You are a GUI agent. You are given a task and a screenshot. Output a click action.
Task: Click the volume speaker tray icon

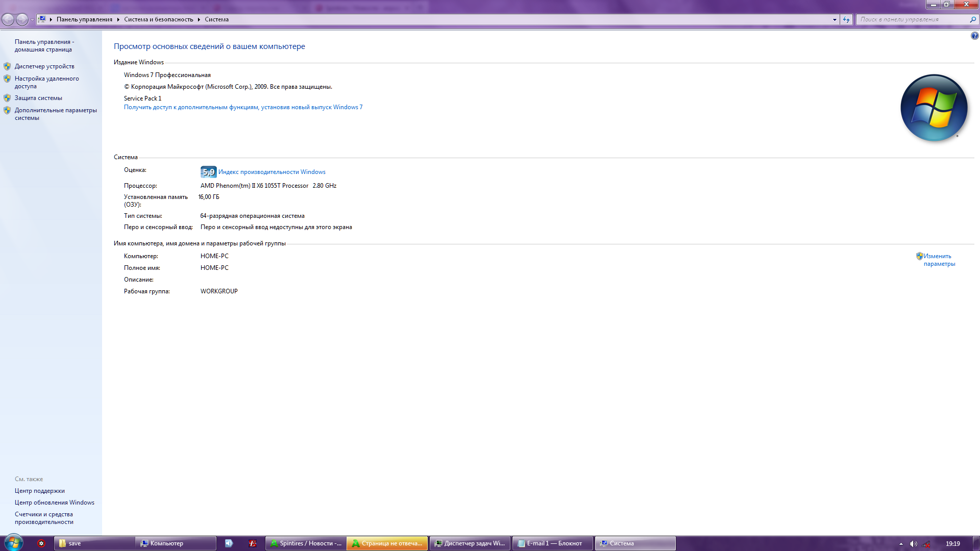pyautogui.click(x=913, y=543)
